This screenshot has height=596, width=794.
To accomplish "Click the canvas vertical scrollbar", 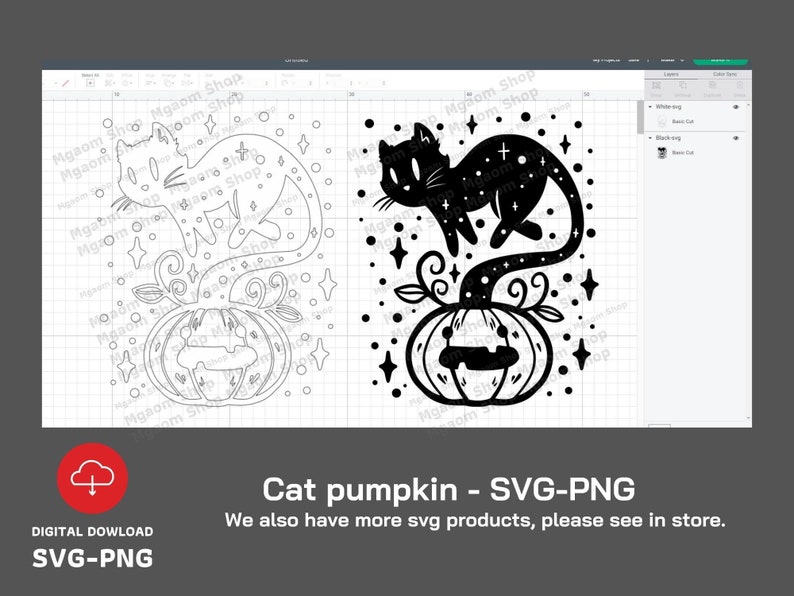I will (x=640, y=117).
